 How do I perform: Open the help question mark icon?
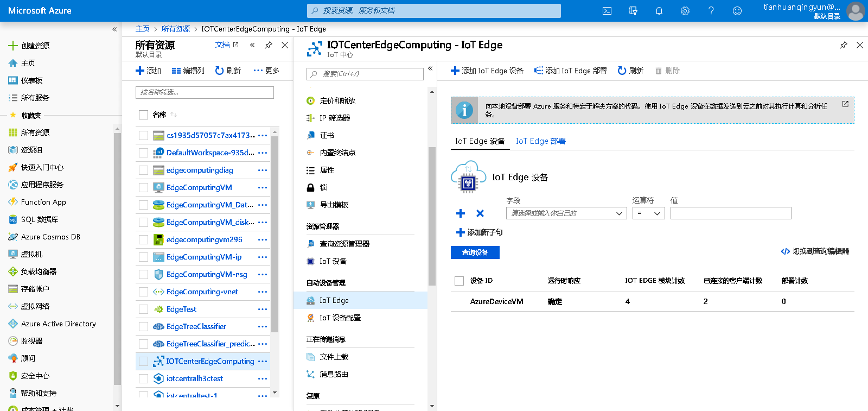point(711,11)
